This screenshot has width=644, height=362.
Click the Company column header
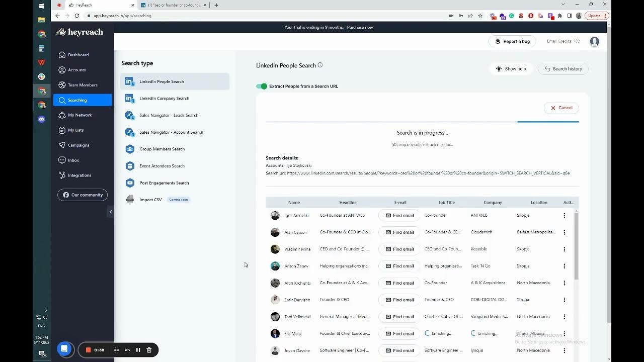(x=493, y=203)
